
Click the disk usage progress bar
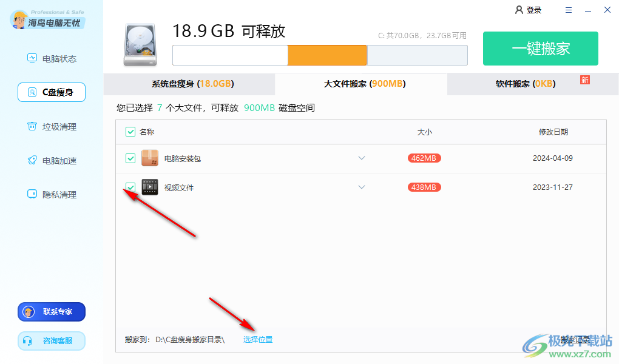coord(320,55)
